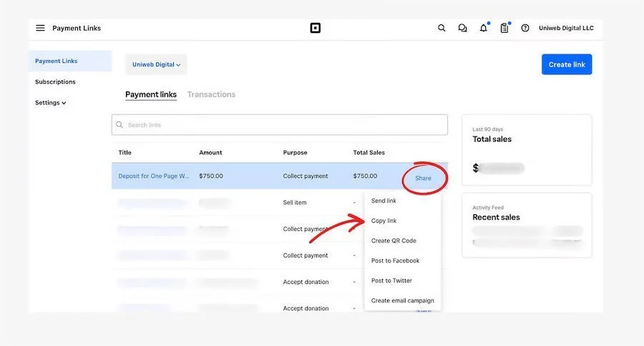Click the Total sales card

point(527,150)
